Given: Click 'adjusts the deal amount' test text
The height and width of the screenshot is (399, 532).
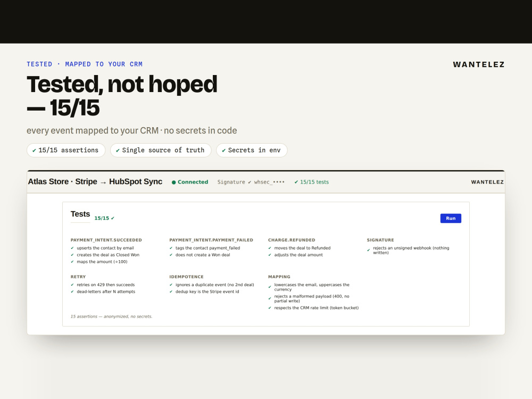Looking at the screenshot, I should [x=298, y=255].
